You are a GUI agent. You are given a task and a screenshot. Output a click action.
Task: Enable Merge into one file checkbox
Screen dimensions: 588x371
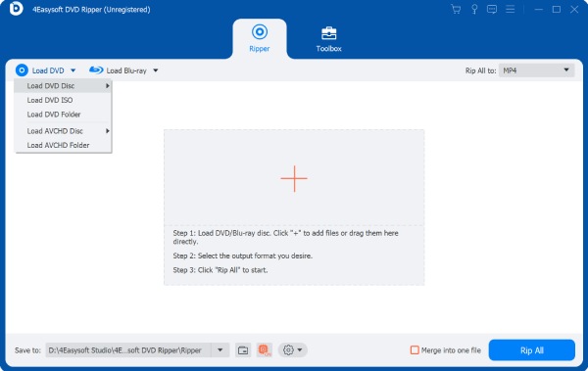[415, 350]
